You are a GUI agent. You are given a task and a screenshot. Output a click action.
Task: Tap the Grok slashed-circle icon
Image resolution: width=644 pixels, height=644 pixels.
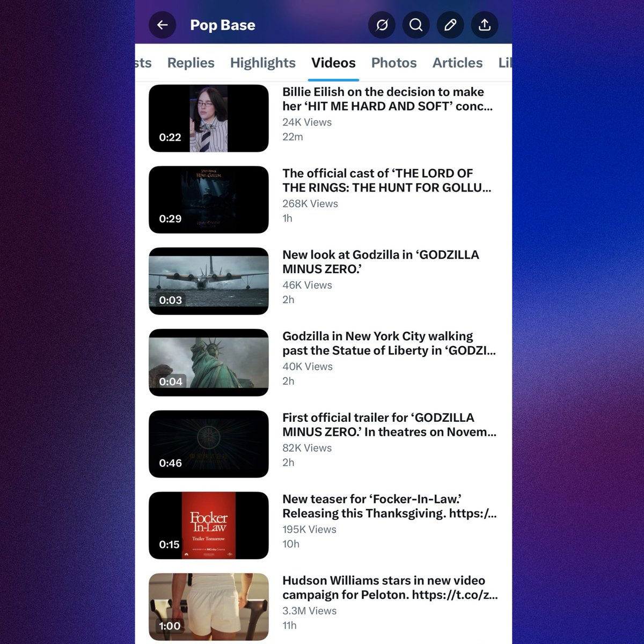(382, 25)
